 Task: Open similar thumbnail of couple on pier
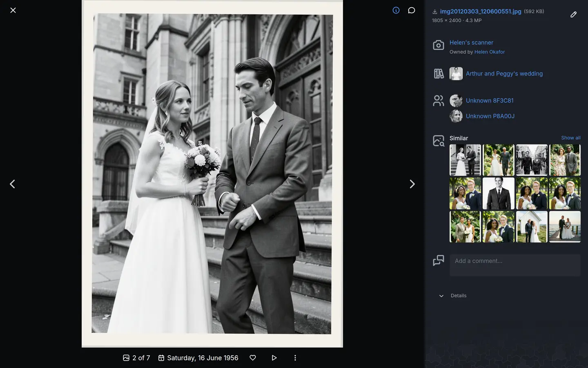(565, 227)
